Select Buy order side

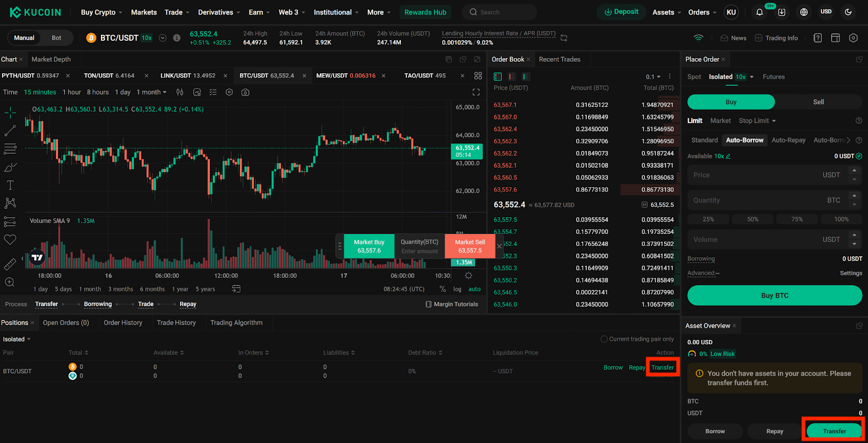click(731, 102)
